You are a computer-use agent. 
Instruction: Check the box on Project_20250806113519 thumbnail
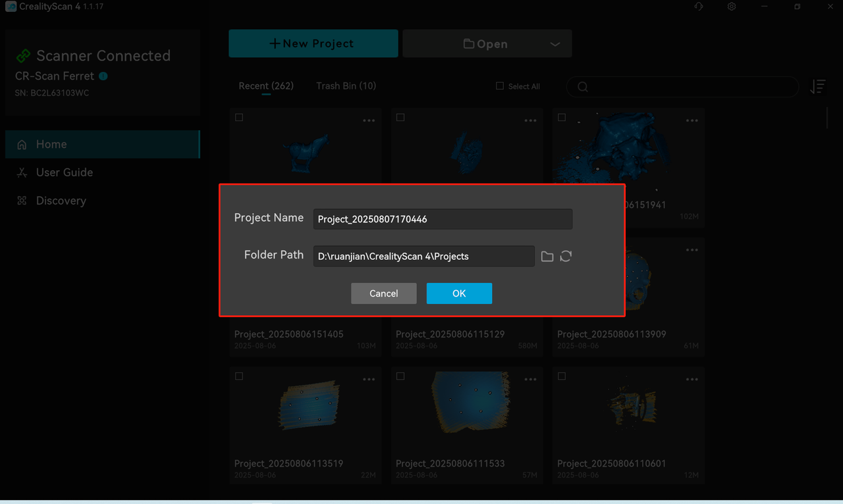tap(239, 376)
